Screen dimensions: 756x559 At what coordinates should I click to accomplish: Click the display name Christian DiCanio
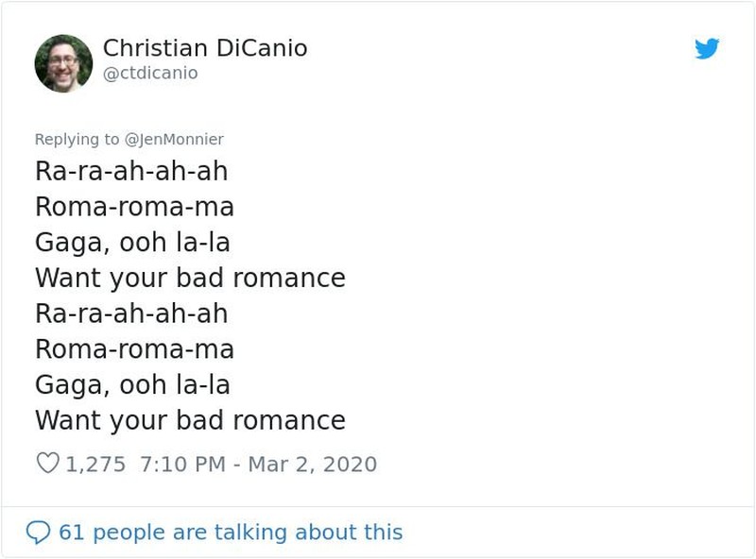pos(204,48)
